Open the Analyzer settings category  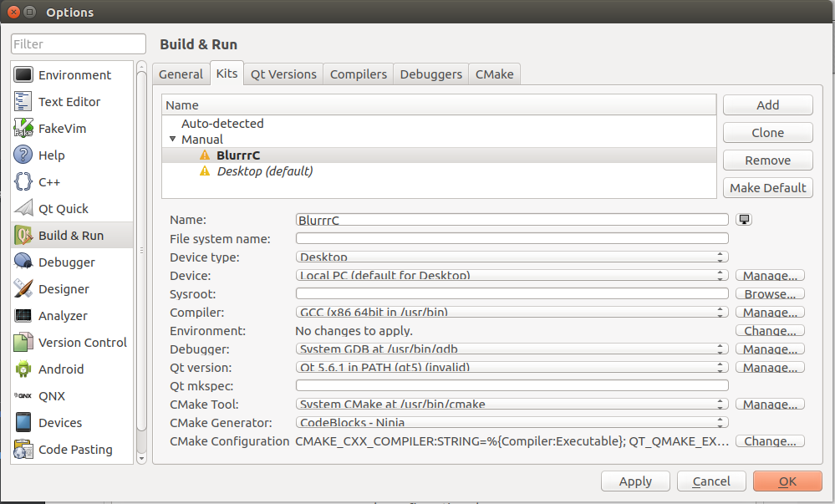coord(63,316)
